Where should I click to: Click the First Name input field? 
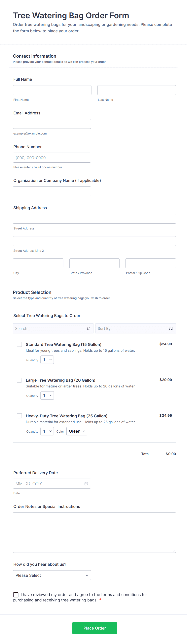(52, 90)
